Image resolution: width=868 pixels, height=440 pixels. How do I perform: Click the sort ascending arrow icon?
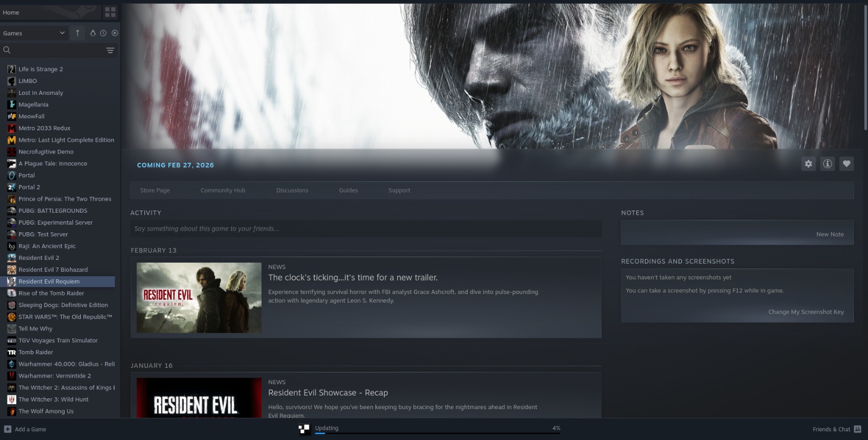tap(78, 33)
